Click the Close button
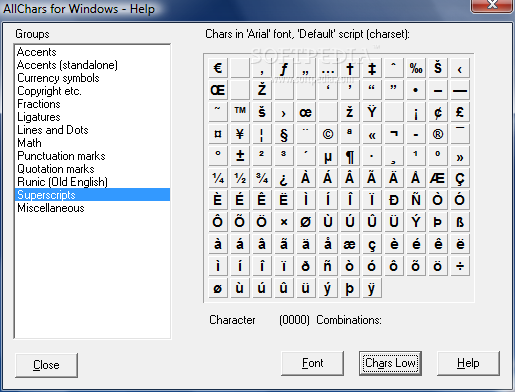 point(46,365)
